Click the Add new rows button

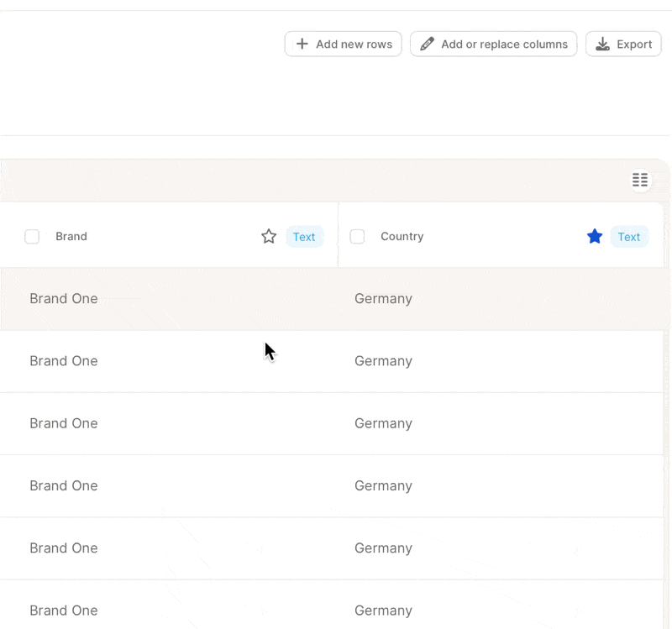point(343,44)
